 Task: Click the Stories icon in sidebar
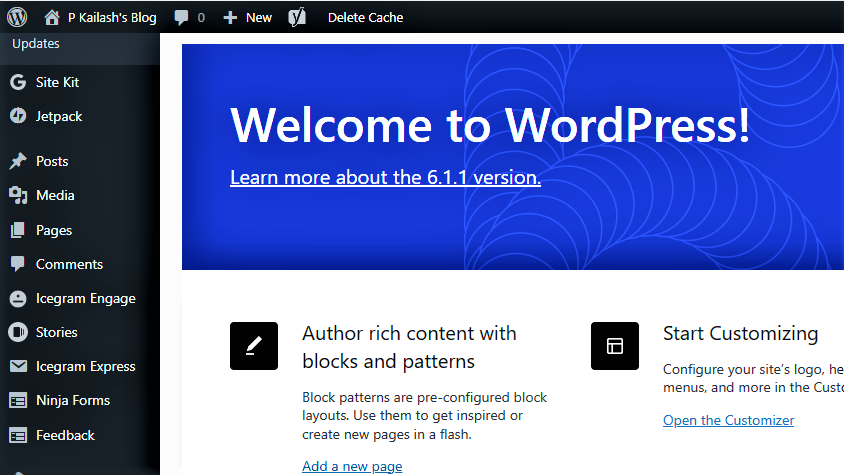pyautogui.click(x=18, y=332)
